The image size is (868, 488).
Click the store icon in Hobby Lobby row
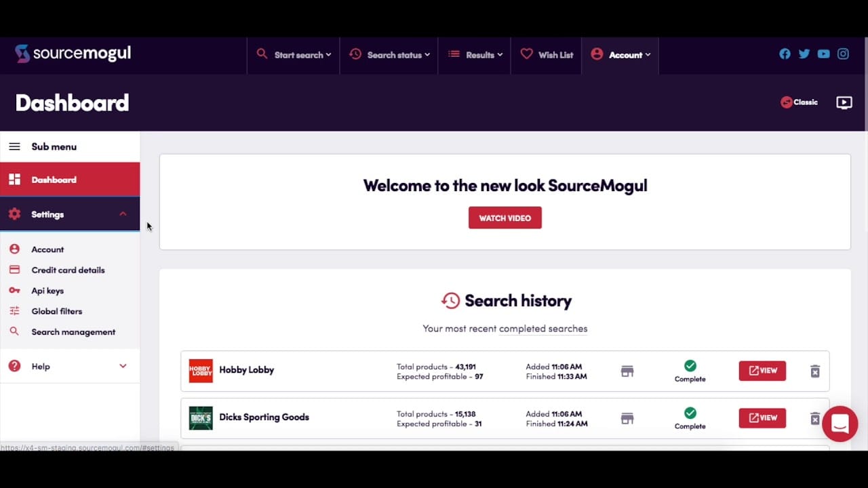click(627, 371)
